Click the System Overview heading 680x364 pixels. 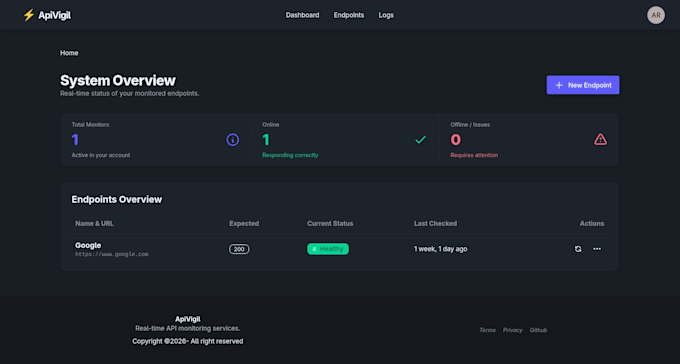(x=118, y=81)
